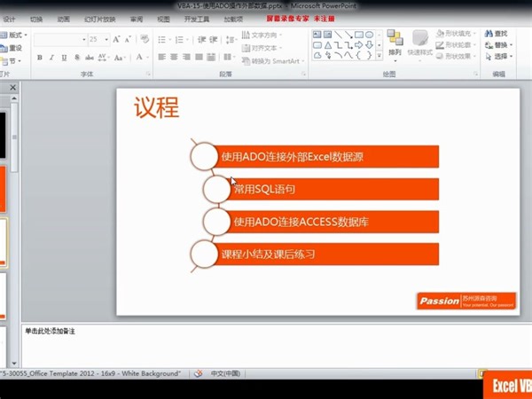Image resolution: width=532 pixels, height=399 pixels.
Task: Open the 排列 arrange menu
Action: [x=395, y=45]
